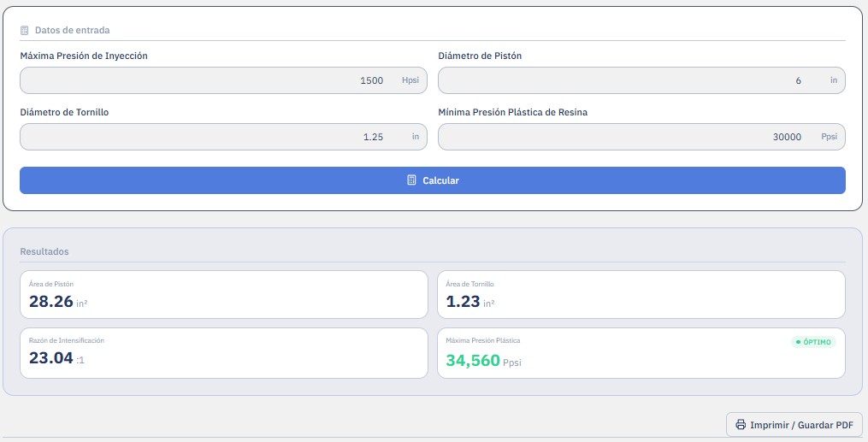Select the 23.04 Razón de Intensificación value
This screenshot has height=442, width=868.
click(51, 358)
